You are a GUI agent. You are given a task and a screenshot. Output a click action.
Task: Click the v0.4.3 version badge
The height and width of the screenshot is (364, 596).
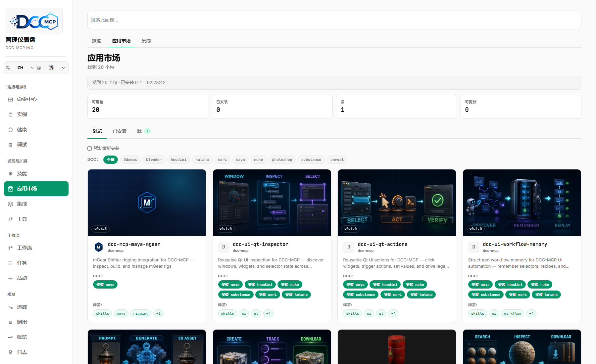coord(101,229)
